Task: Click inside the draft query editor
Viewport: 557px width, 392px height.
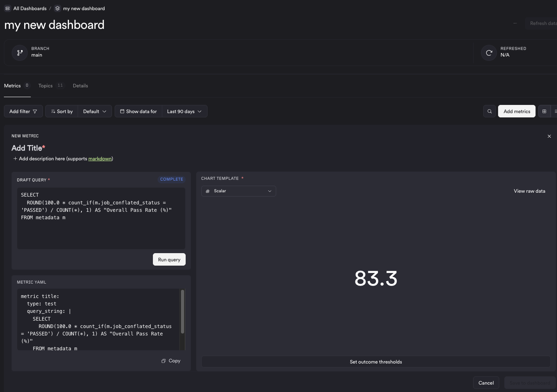Action: click(x=101, y=218)
